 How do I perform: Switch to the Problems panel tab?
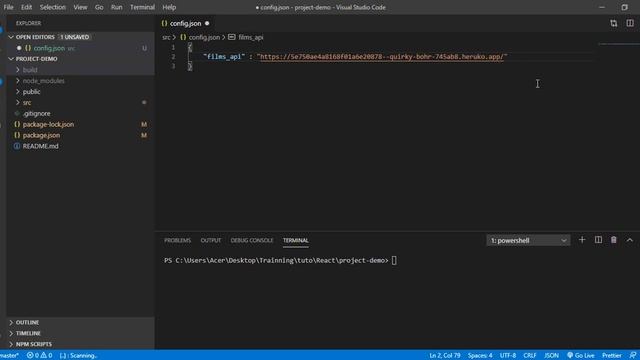[x=178, y=240]
